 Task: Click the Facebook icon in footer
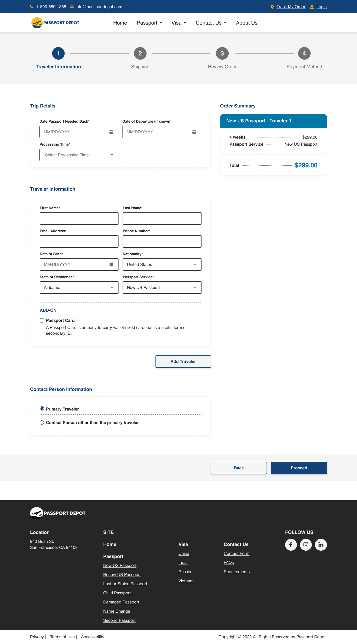tap(291, 545)
